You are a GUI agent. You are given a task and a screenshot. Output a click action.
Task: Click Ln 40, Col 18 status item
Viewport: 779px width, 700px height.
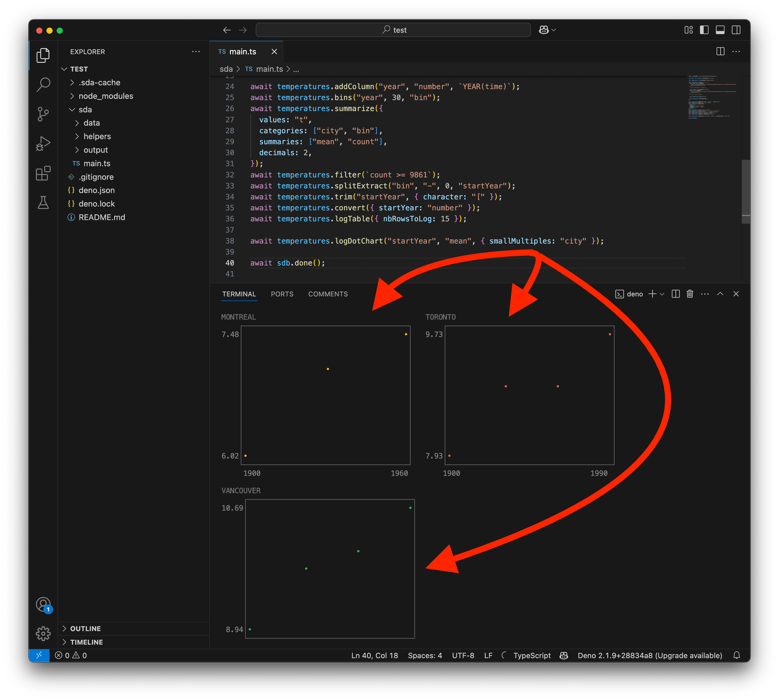click(x=374, y=655)
